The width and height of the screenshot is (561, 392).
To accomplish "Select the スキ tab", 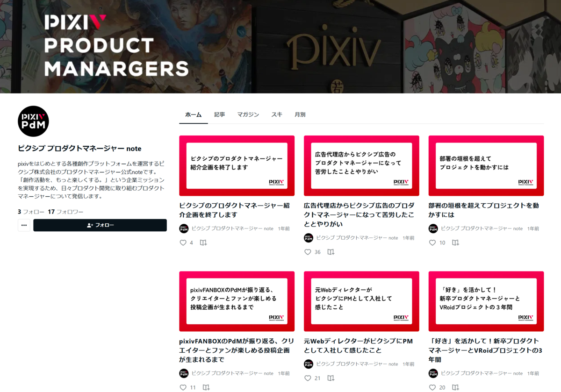I will pyautogui.click(x=277, y=114).
